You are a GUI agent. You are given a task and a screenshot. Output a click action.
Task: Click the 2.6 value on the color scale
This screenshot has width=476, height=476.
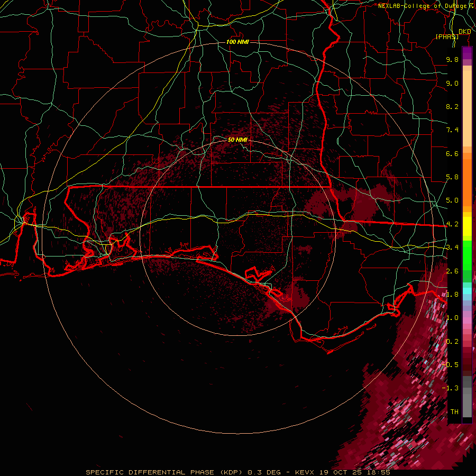tap(452, 271)
